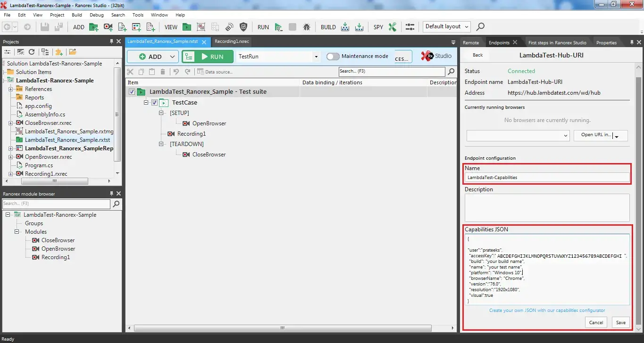Open the capabilities configurator link
The image size is (644, 343).
click(547, 310)
